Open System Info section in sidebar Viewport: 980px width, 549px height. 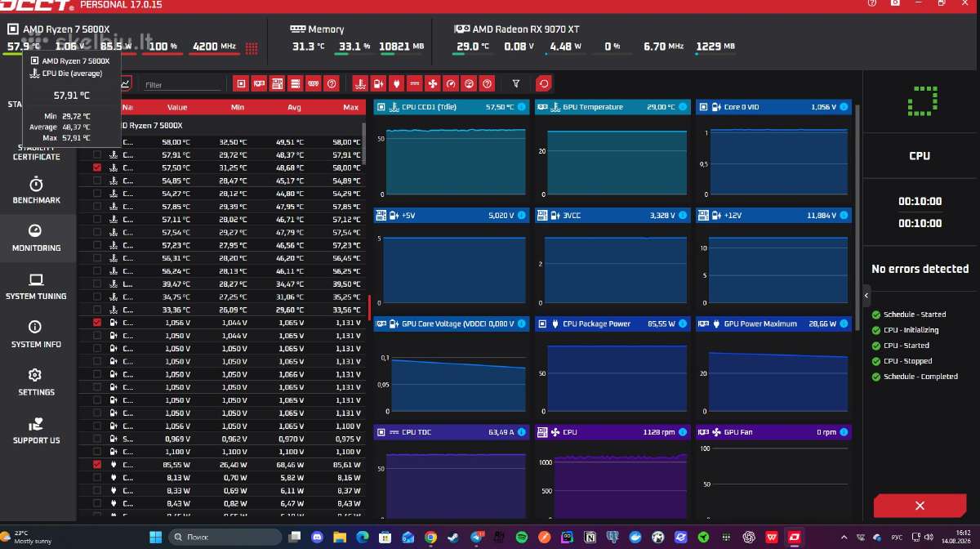pyautogui.click(x=37, y=334)
